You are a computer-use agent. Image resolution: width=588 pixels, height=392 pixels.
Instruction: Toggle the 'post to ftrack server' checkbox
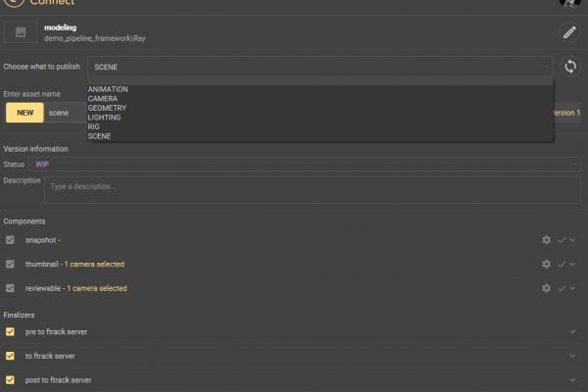(10, 380)
